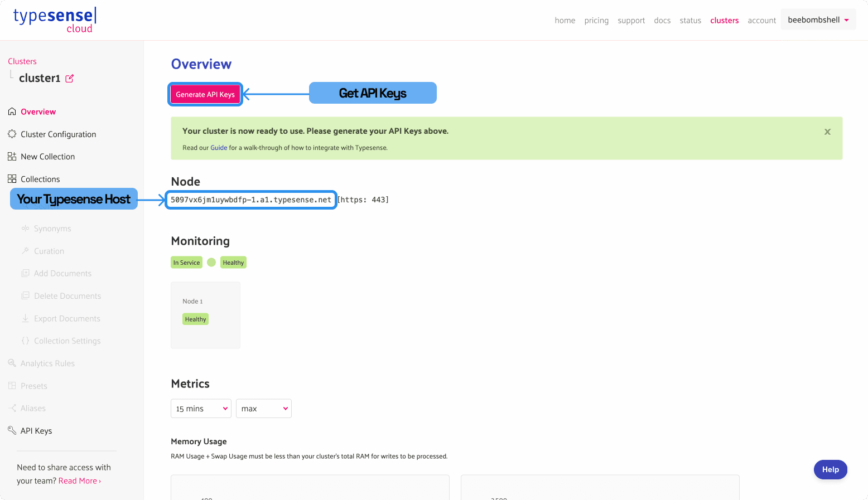Click the Collections grid icon
This screenshot has width=868, height=500.
[x=12, y=179]
